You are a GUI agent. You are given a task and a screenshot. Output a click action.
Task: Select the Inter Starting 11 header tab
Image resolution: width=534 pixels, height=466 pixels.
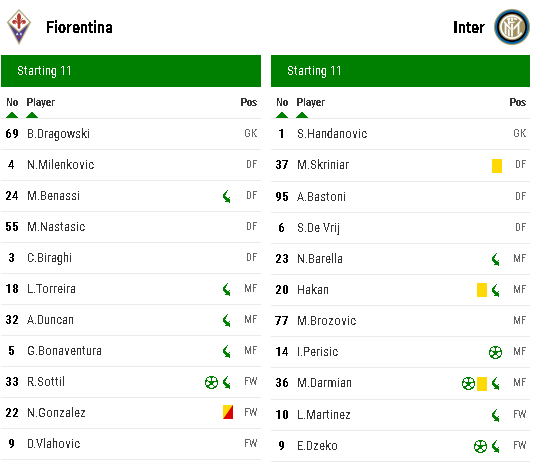click(400, 71)
